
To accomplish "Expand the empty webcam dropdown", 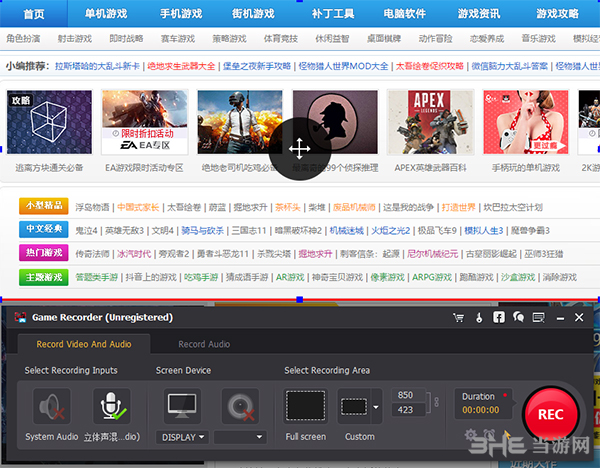I will 240,437.
